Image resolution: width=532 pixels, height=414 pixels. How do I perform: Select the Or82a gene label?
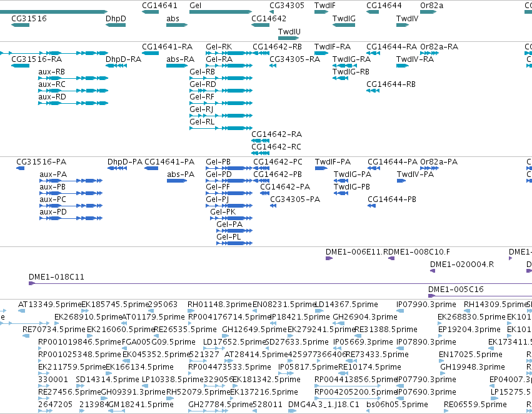click(431, 6)
